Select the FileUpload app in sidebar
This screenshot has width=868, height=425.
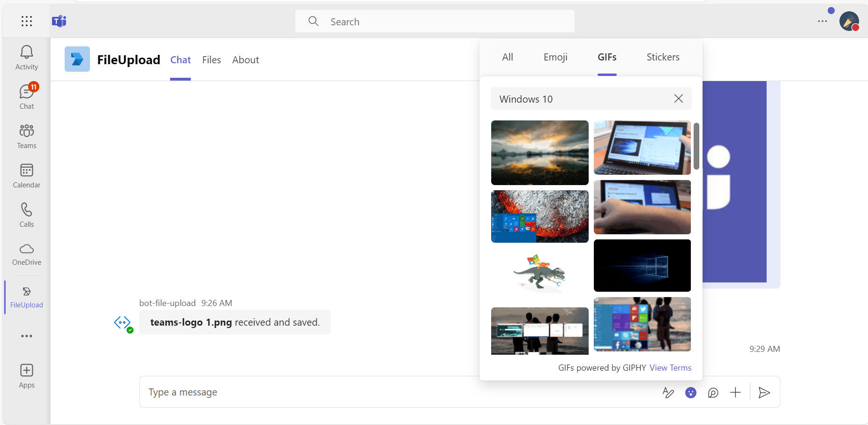27,297
